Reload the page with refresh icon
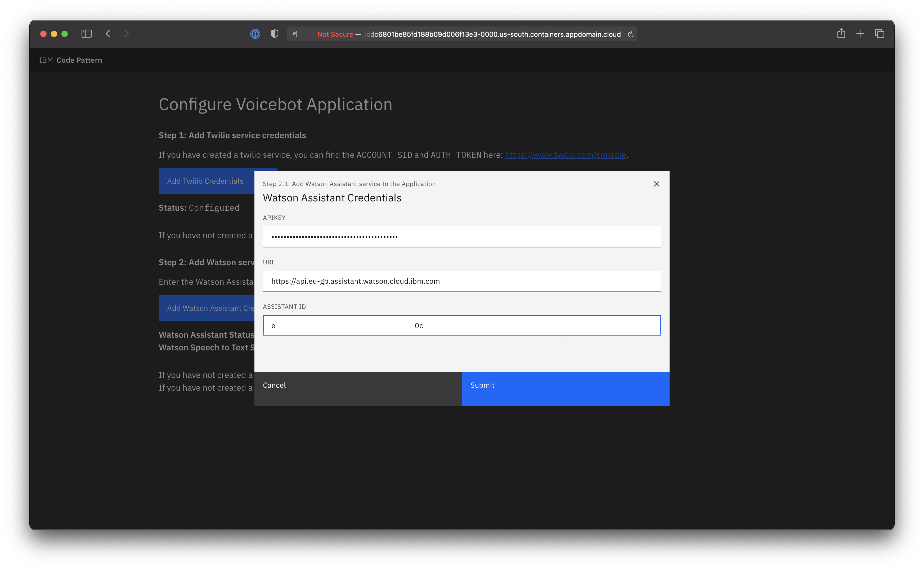This screenshot has width=924, height=569. [x=631, y=34]
